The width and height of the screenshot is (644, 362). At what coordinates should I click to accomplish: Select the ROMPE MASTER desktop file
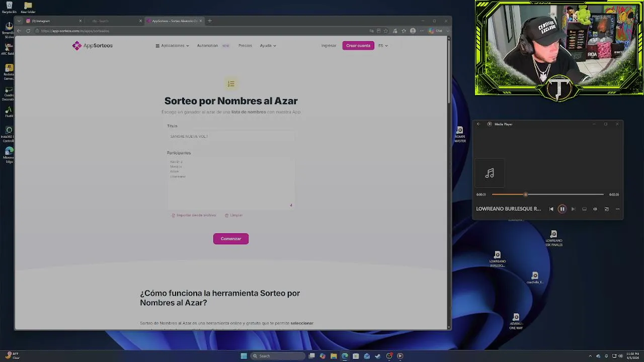tap(460, 135)
